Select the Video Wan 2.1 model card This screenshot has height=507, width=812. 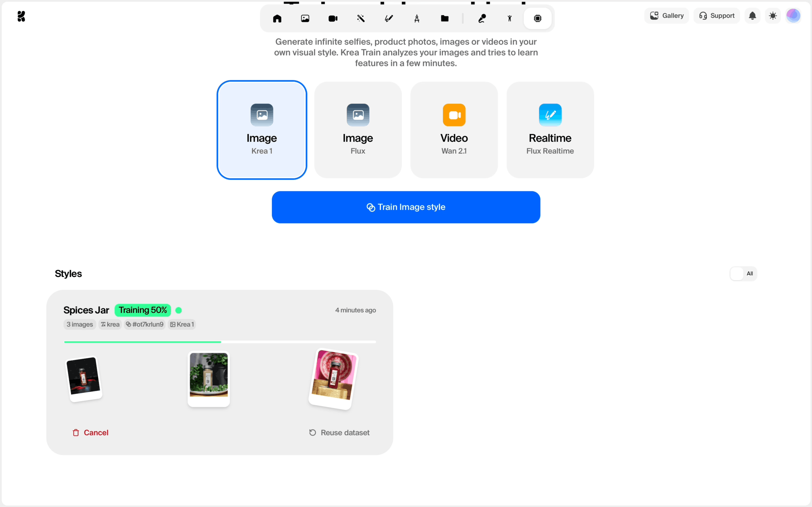tap(454, 130)
